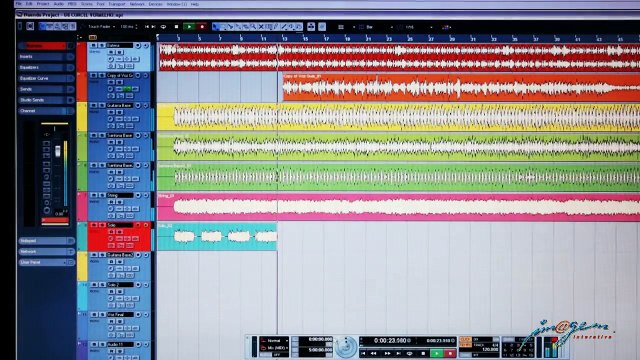
Task: Open the Transport menu
Action: pyautogui.click(x=117, y=4)
